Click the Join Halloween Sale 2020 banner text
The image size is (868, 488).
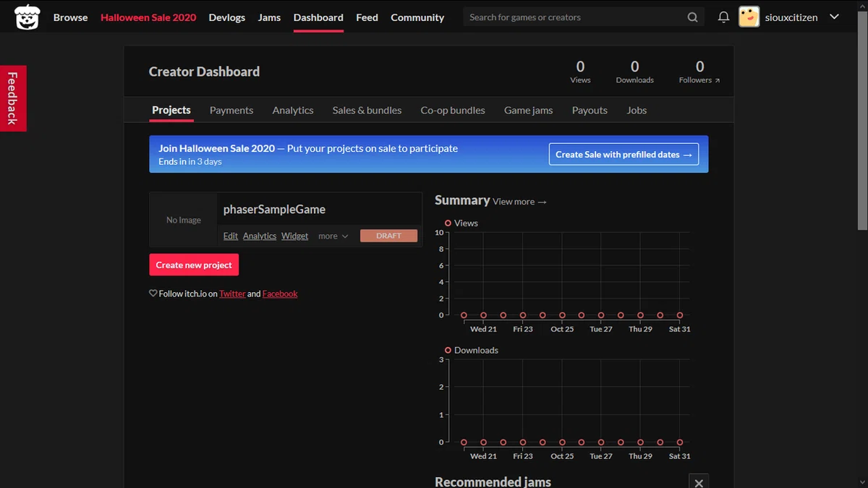coord(217,148)
